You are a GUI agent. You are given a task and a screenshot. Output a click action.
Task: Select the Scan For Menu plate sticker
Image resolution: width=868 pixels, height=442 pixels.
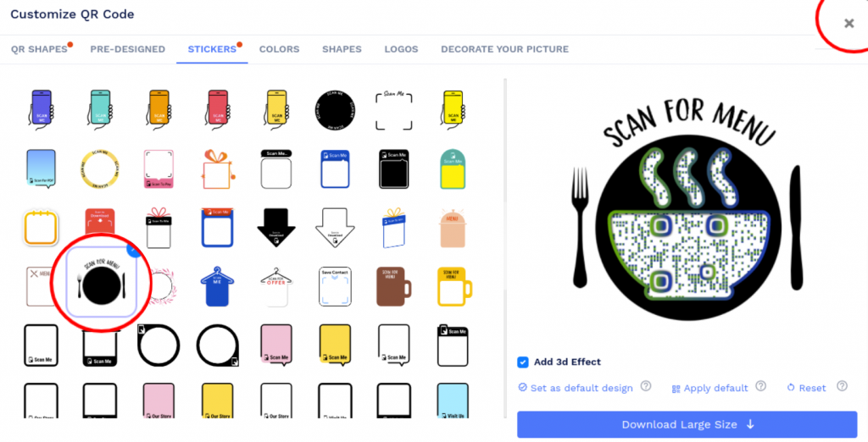click(102, 282)
